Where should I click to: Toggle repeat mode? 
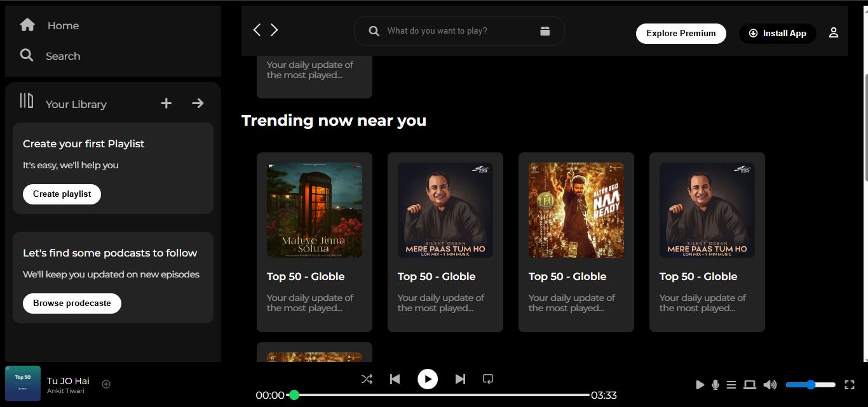(488, 379)
